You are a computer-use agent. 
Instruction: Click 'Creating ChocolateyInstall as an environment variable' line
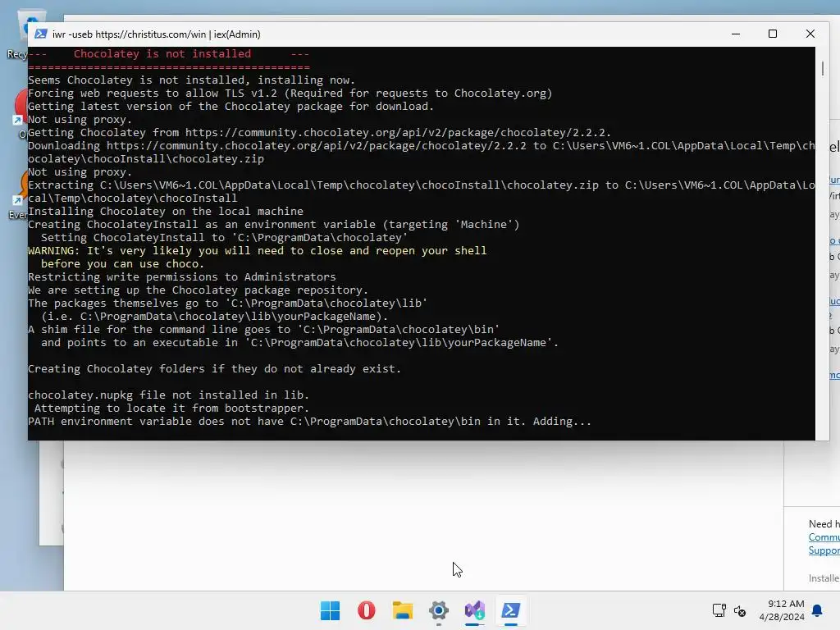(x=274, y=225)
